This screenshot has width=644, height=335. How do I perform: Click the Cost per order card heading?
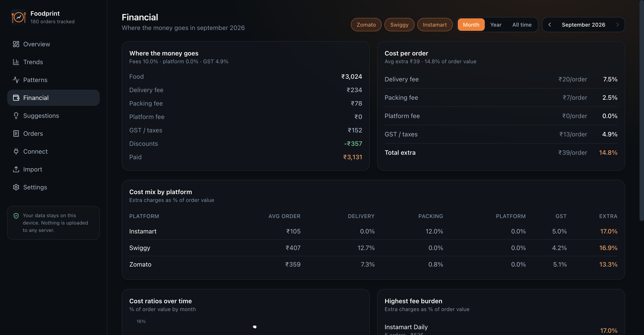(406, 53)
